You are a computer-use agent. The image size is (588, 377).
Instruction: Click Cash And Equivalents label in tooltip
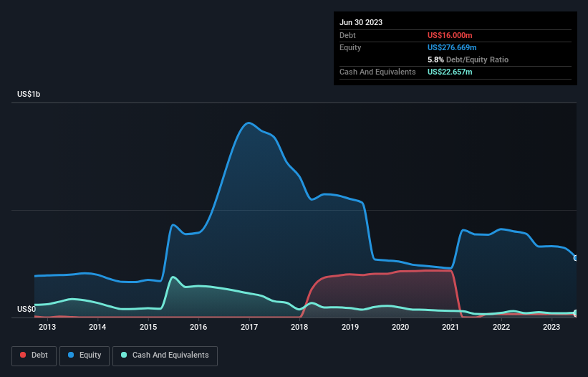(377, 72)
